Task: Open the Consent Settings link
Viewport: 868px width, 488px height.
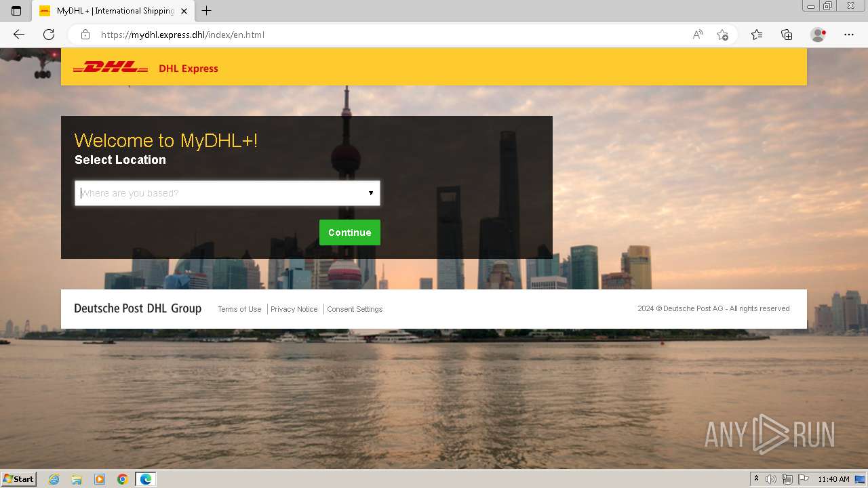Action: coord(355,309)
